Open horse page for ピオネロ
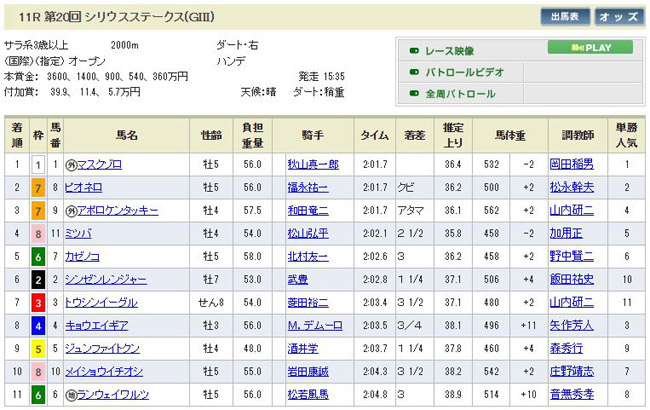The image size is (650, 410). [81, 187]
